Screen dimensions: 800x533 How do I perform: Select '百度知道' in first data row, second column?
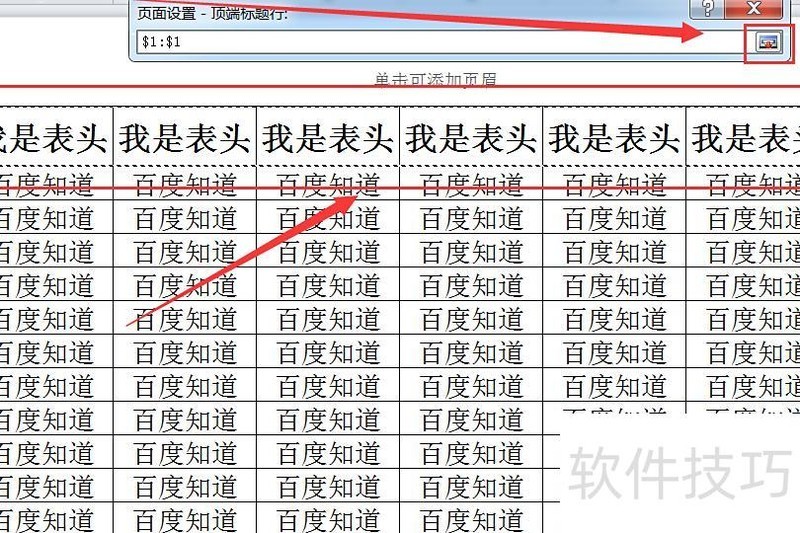point(185,184)
